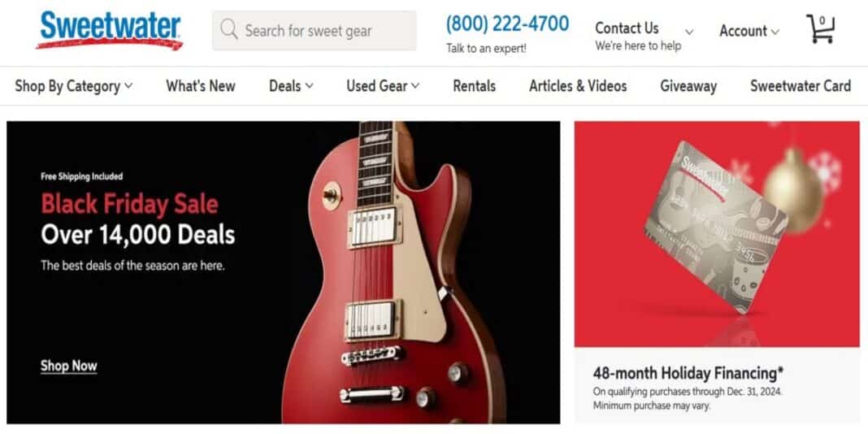Click the magnifying glass search icon

(228, 28)
